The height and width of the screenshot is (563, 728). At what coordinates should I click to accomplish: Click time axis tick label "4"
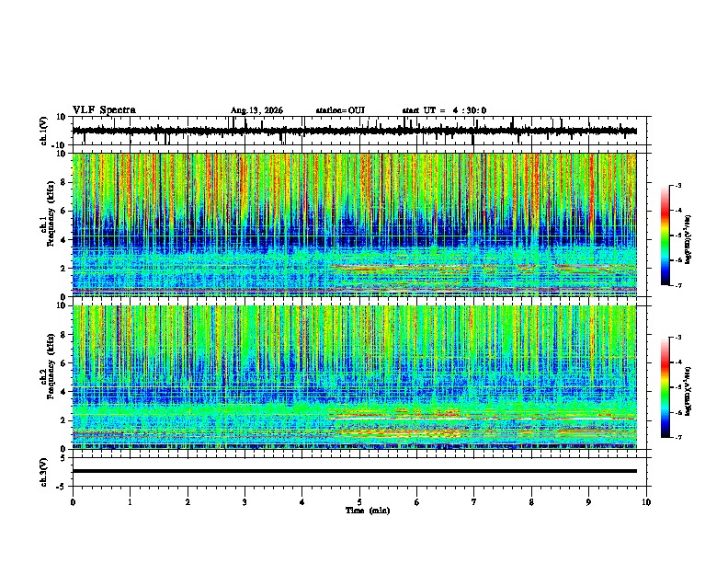tap(302, 502)
